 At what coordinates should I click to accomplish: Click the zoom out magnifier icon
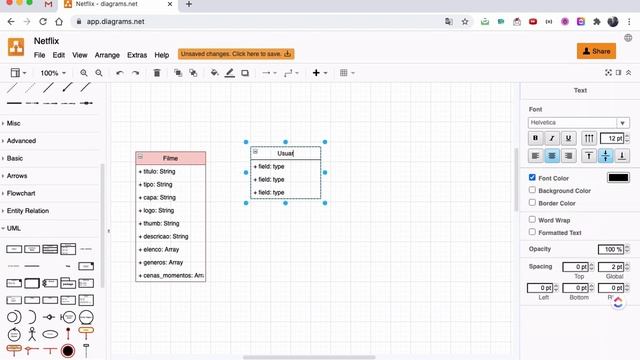tap(99, 73)
